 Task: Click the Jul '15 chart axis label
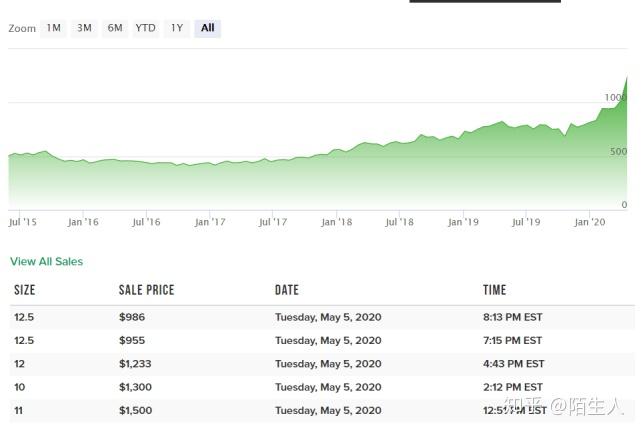(x=24, y=222)
